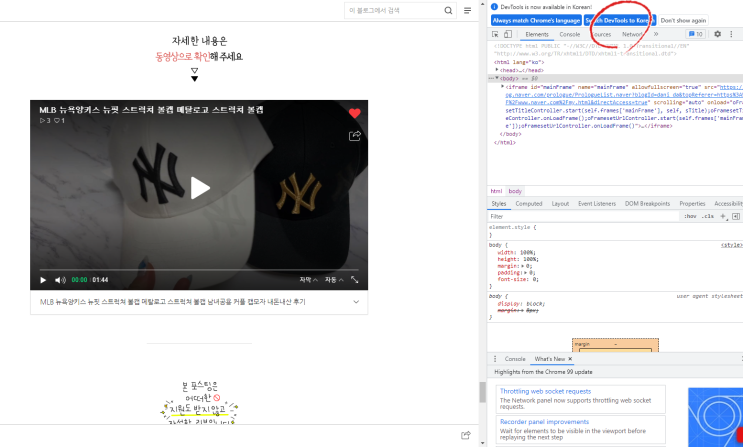Screen dimensions: 743x447
Task: Click the html breadcrumb
Action: [x=496, y=191]
